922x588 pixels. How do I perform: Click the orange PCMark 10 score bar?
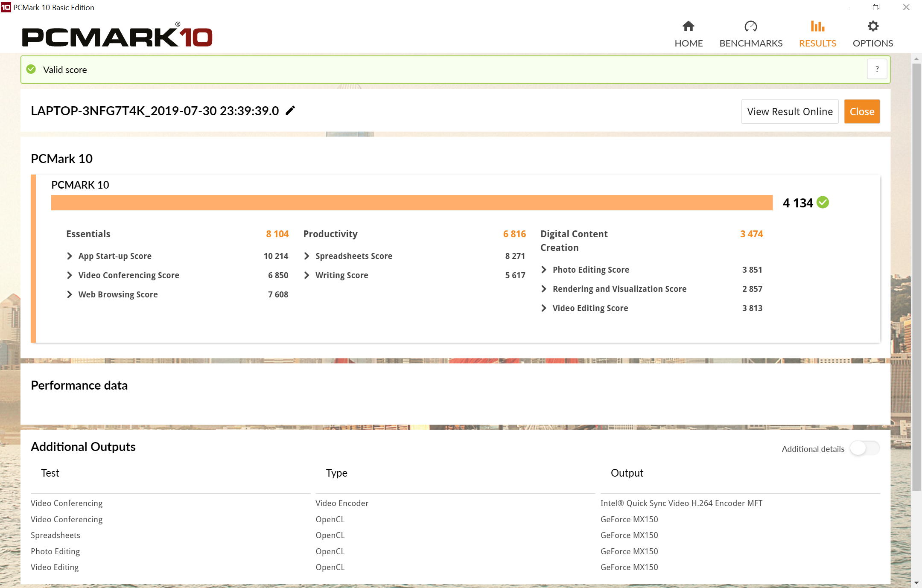412,203
